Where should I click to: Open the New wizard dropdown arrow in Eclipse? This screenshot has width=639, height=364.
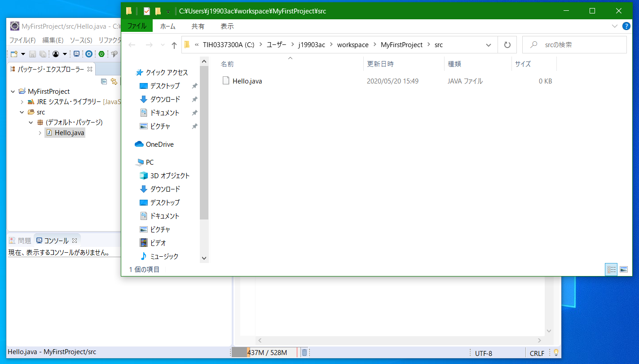pyautogui.click(x=22, y=54)
